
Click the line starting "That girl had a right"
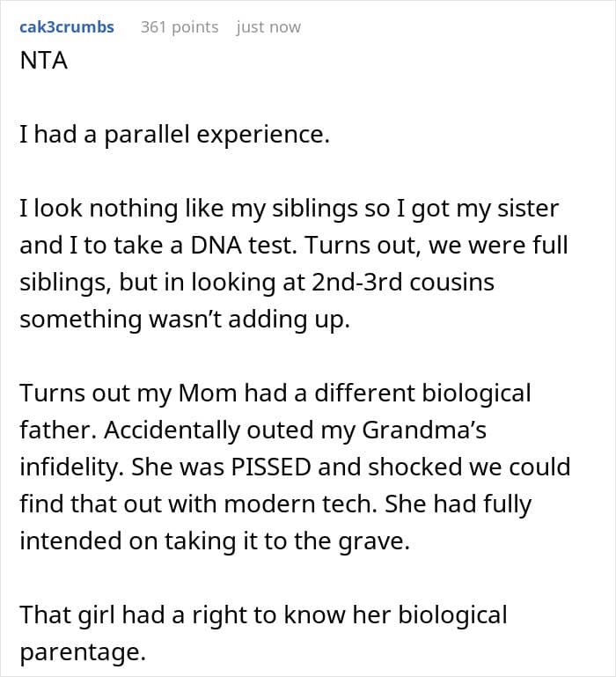tap(263, 615)
